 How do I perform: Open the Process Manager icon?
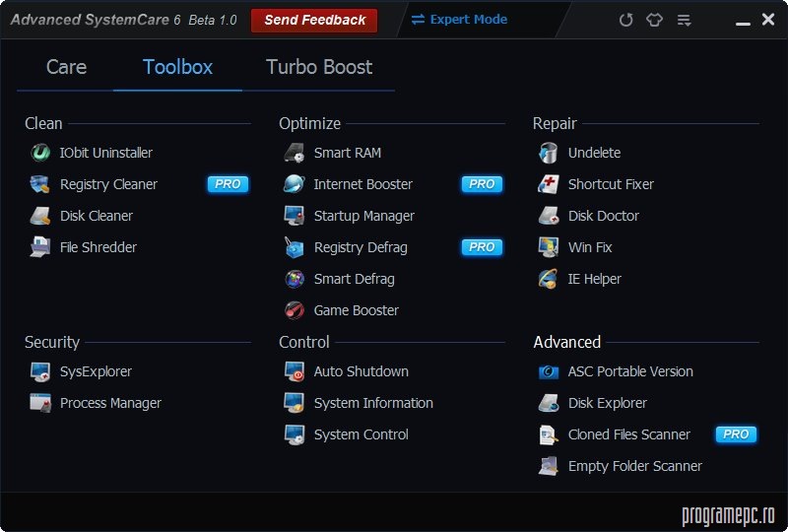[39, 403]
